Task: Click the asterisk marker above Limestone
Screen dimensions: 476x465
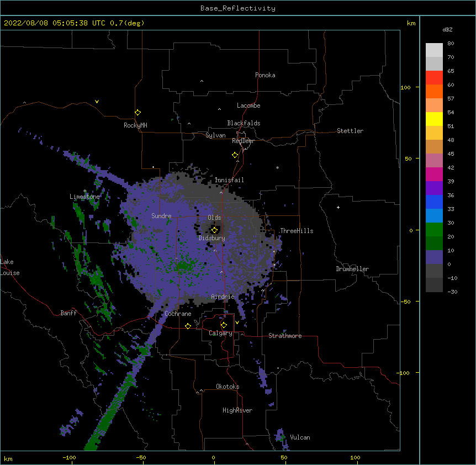Action: (85, 191)
